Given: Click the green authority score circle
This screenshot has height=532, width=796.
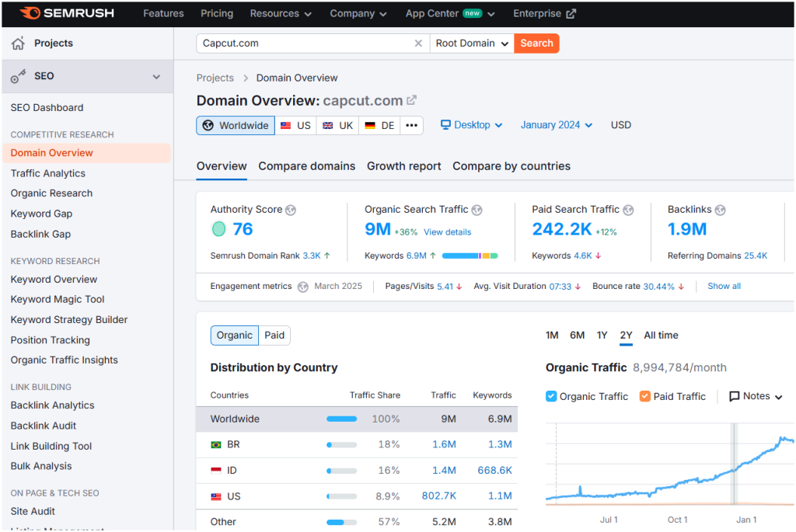Looking at the screenshot, I should click(218, 229).
